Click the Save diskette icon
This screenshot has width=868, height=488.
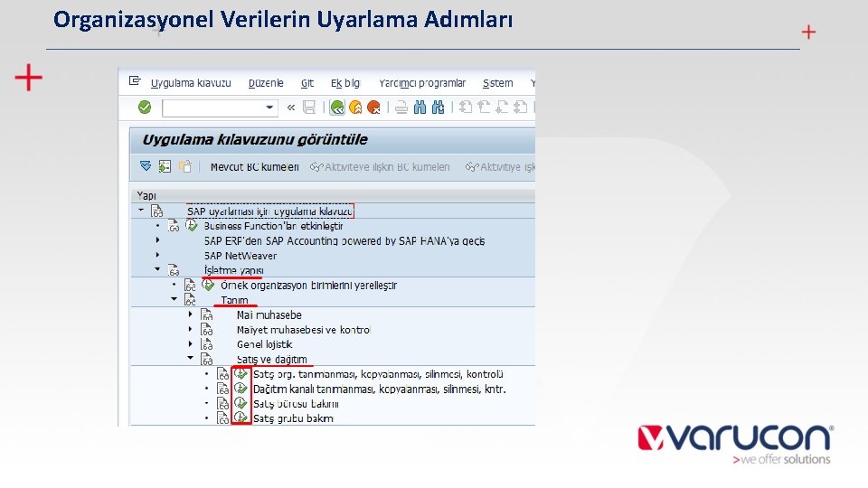(x=309, y=108)
